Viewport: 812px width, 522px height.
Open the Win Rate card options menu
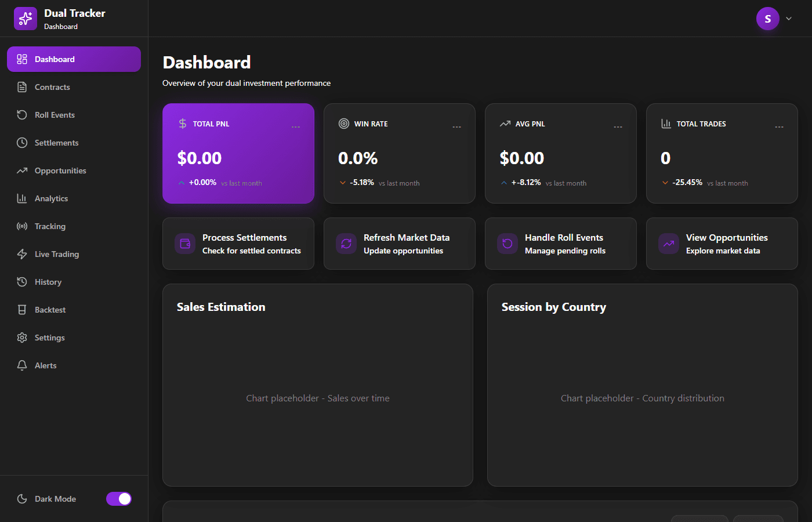pos(457,126)
